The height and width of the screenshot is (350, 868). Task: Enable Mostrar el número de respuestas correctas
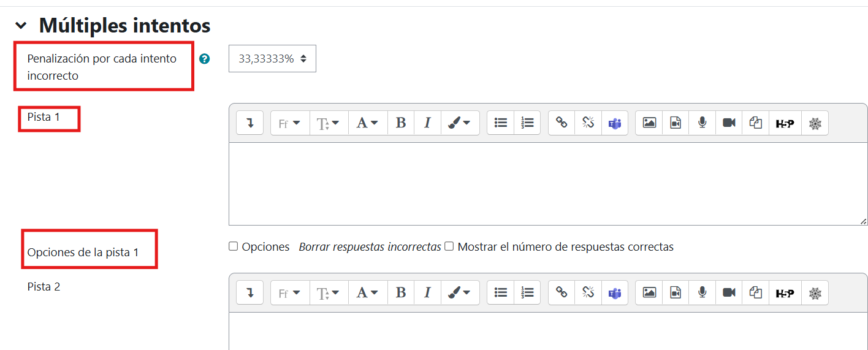pos(449,246)
